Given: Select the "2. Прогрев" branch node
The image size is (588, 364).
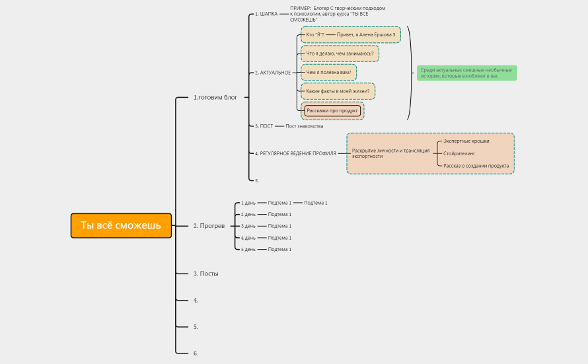Looking at the screenshot, I should tap(209, 226).
